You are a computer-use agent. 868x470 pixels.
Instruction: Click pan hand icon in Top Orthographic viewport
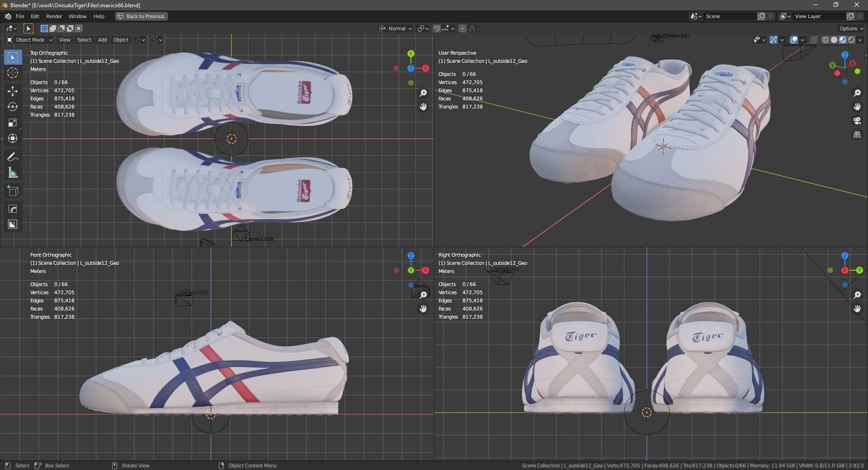tap(423, 107)
